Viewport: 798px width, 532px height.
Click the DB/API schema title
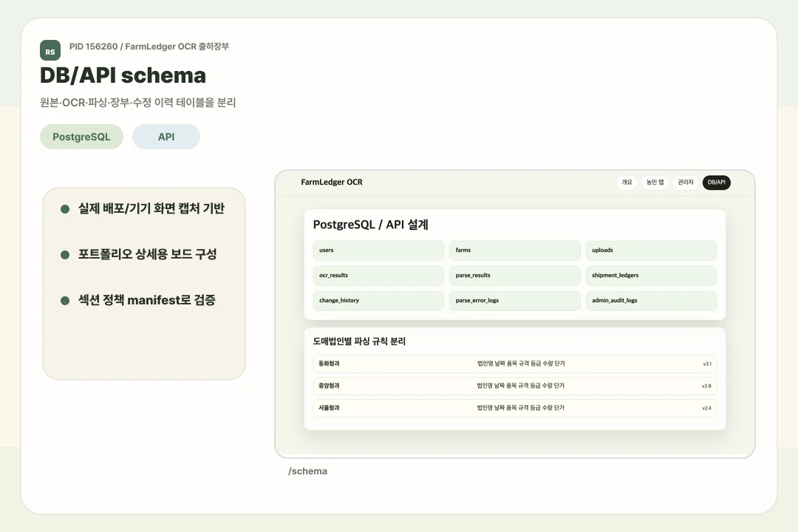(123, 75)
